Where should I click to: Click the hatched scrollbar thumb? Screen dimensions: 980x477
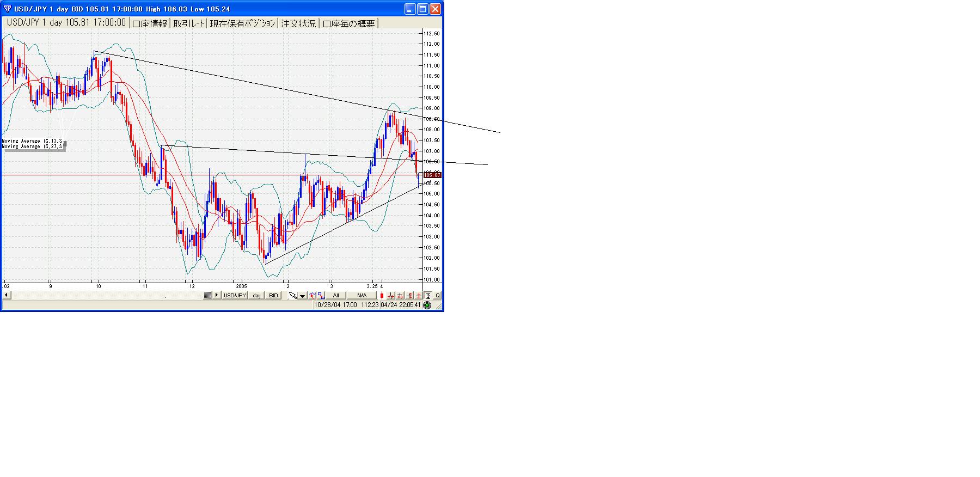[208, 295]
